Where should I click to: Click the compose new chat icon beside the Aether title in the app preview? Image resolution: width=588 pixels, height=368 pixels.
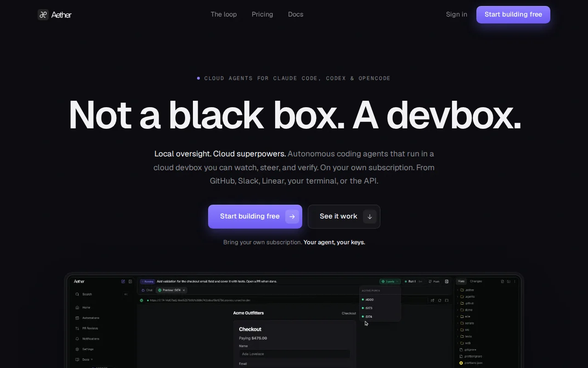coord(123,282)
